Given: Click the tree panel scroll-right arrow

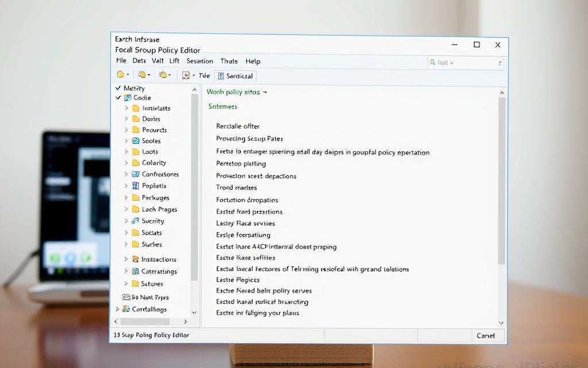Looking at the screenshot, I should (x=185, y=322).
